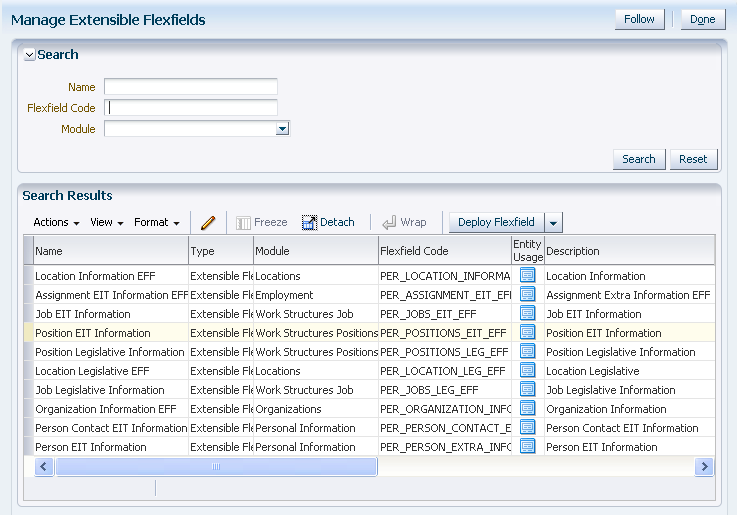Click the PER_LOCATION_LEG_EFF flexfield code cell

tap(445, 371)
